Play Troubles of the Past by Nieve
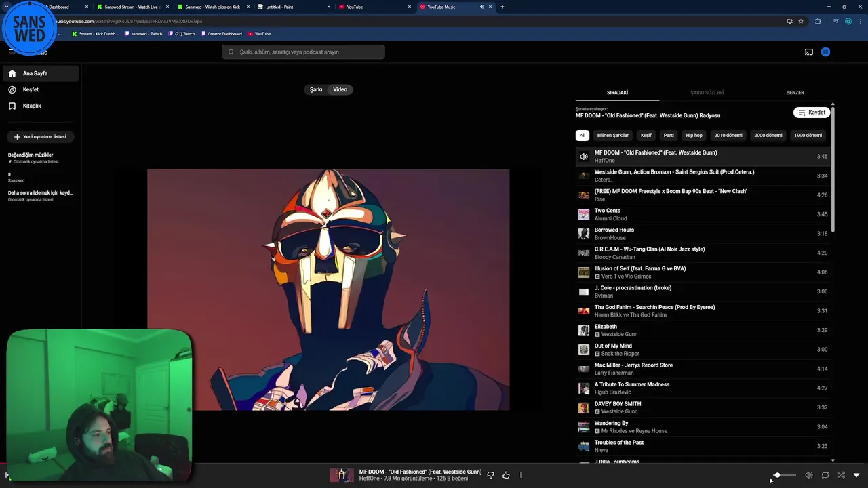868x488 pixels. point(703,446)
